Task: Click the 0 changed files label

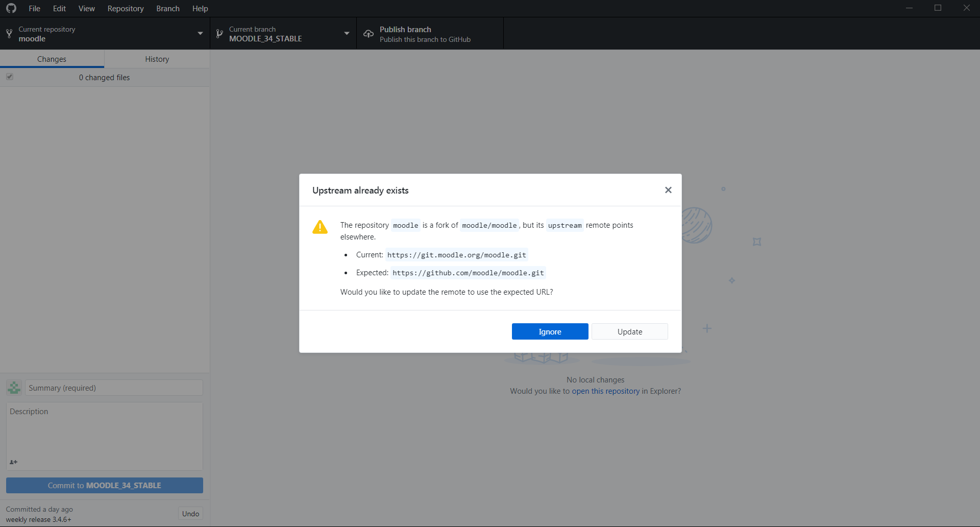Action: [104, 78]
